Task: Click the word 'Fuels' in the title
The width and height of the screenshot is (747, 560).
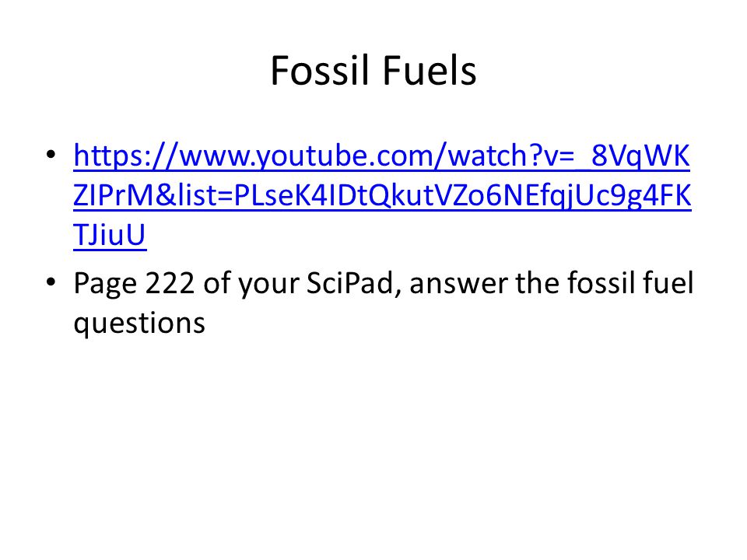Action: [x=430, y=70]
